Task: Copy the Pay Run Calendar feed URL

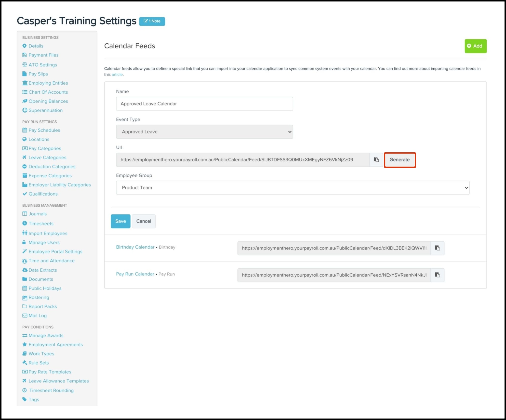Action: 437,275
